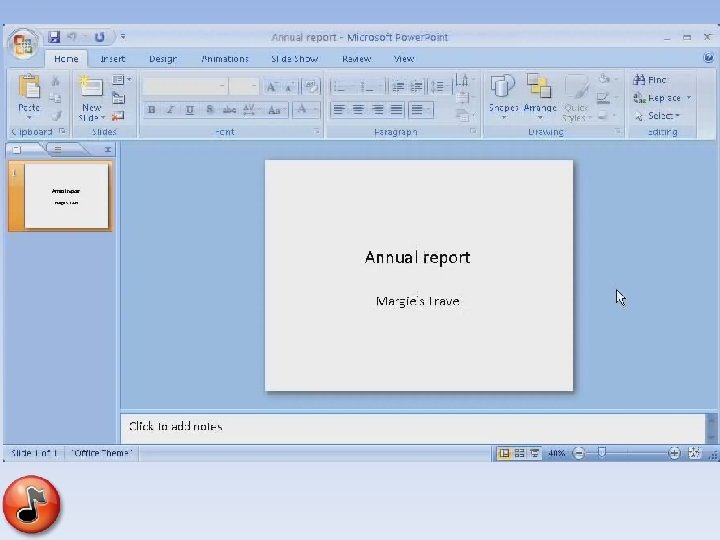Image resolution: width=720 pixels, height=540 pixels.
Task: Start Slide Show from status bar
Action: click(x=534, y=453)
